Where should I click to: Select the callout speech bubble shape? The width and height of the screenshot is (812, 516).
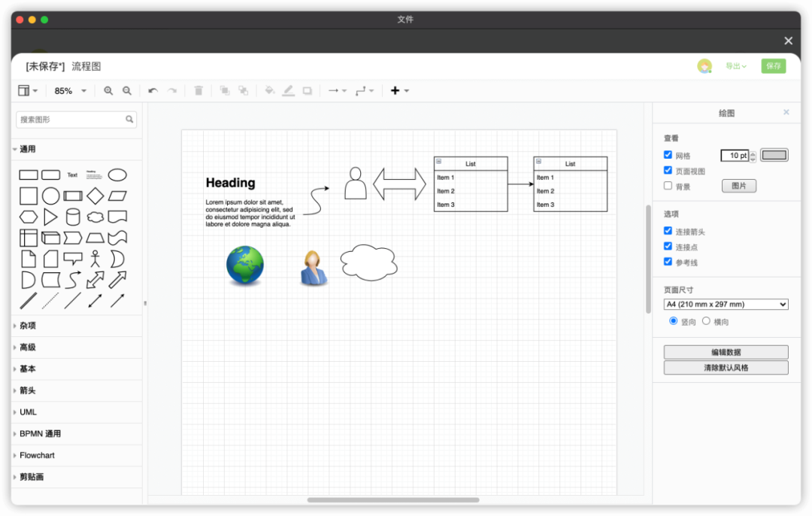(73, 257)
